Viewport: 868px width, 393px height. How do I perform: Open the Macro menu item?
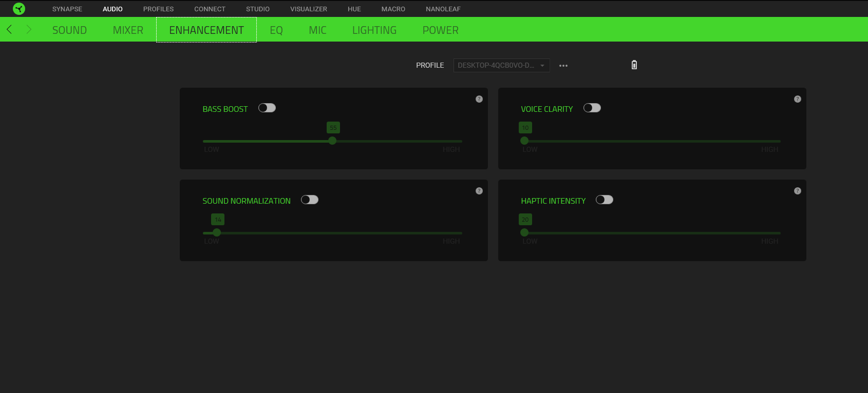393,9
